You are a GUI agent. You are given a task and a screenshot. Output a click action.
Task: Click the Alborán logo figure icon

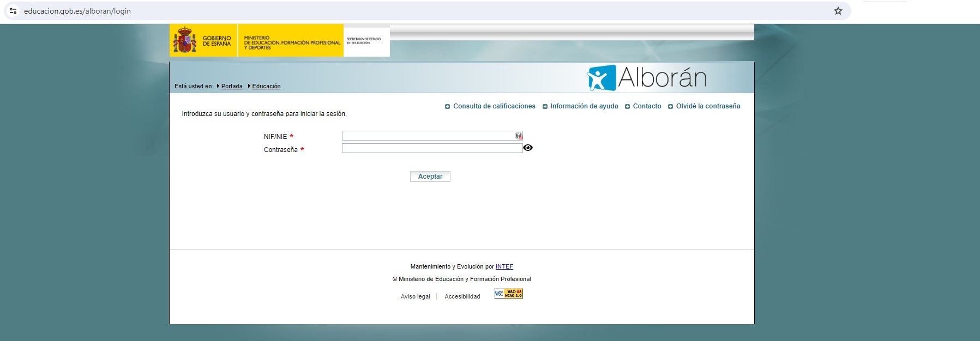tap(602, 78)
